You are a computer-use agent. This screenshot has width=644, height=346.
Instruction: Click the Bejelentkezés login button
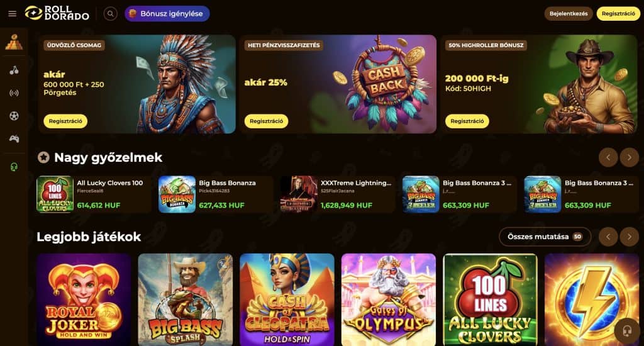569,14
